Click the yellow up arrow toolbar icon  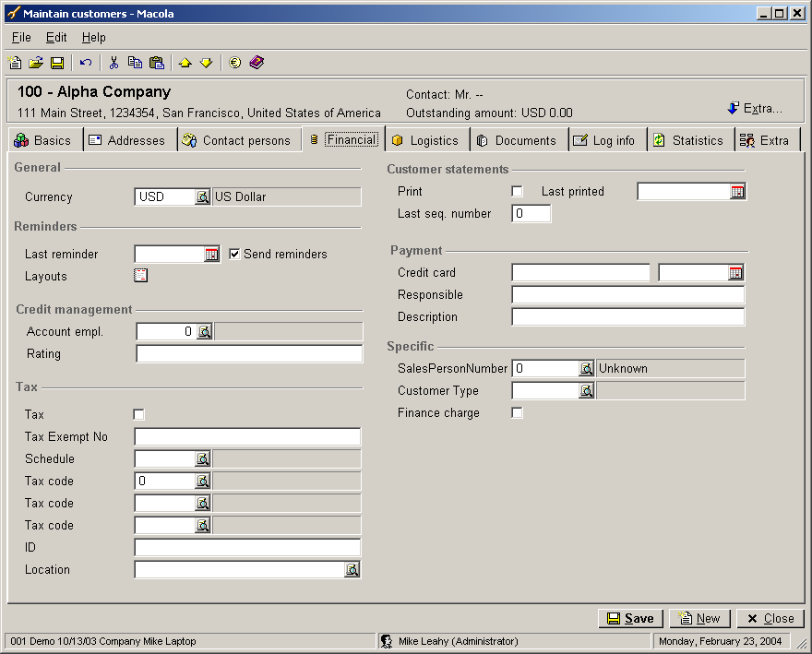(185, 63)
